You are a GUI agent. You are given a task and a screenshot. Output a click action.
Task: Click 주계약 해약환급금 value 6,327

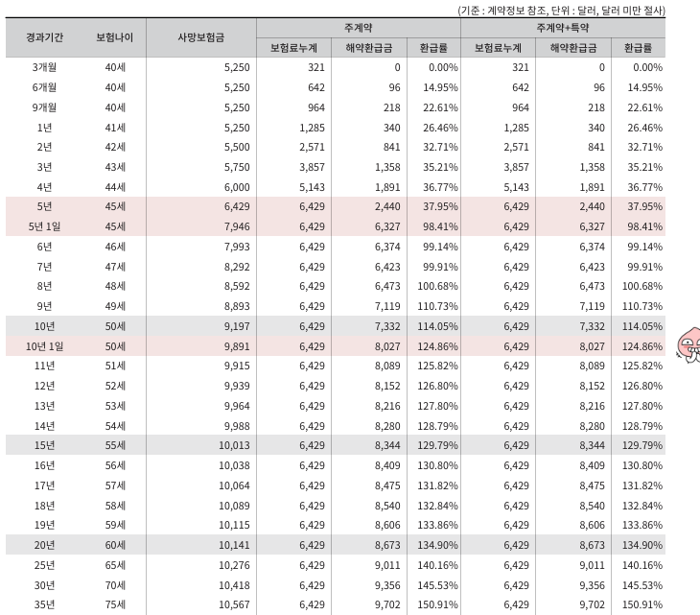387,226
